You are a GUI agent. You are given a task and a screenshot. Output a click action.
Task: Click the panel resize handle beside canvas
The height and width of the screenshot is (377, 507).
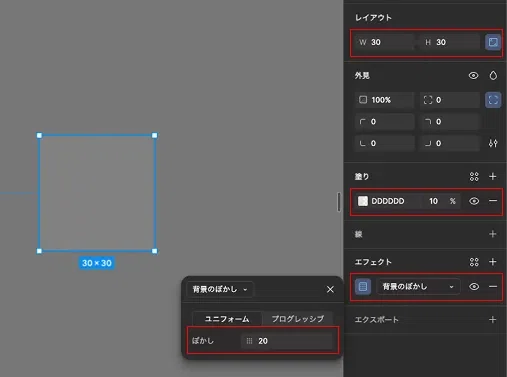point(339,202)
